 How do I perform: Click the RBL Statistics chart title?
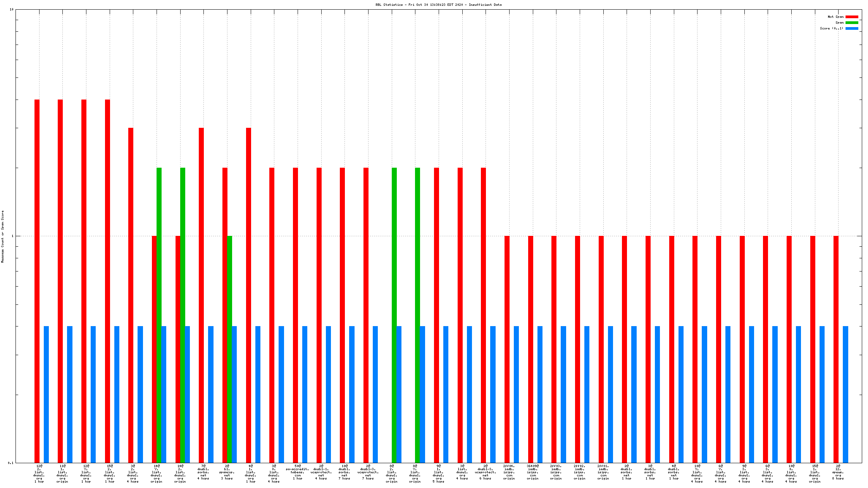[x=438, y=5]
